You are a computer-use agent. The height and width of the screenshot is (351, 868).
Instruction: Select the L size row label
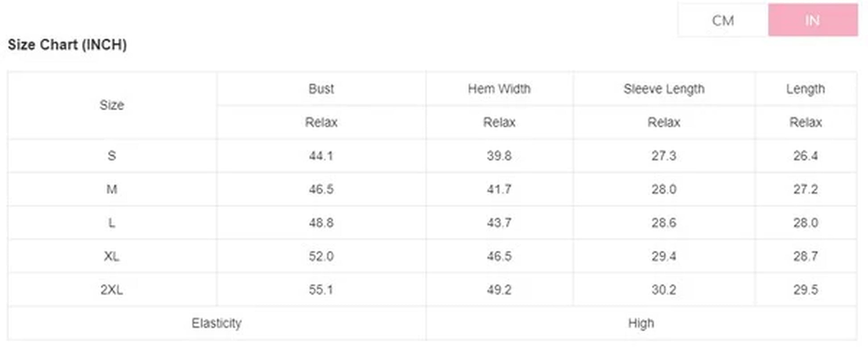click(112, 223)
